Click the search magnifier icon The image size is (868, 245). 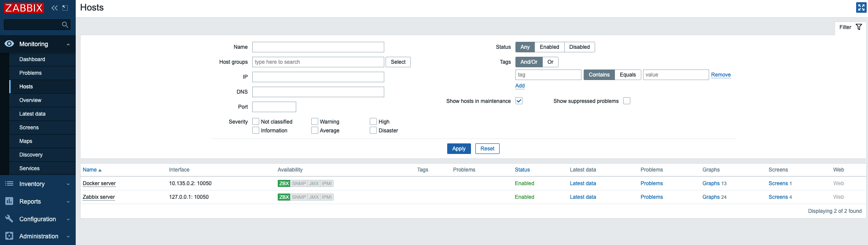[65, 25]
